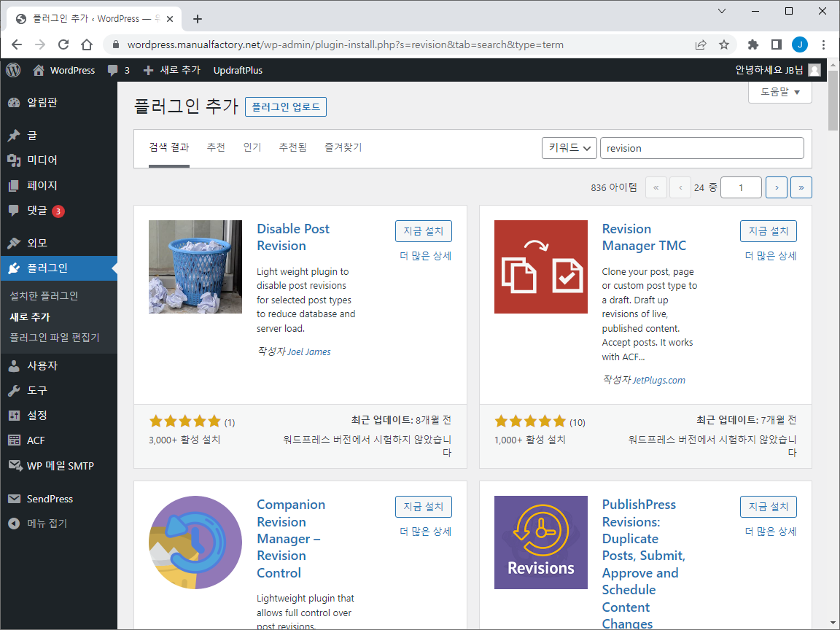Screen dimensions: 840x630
Task: Open the 페이지 pages menu
Action: coord(58,185)
